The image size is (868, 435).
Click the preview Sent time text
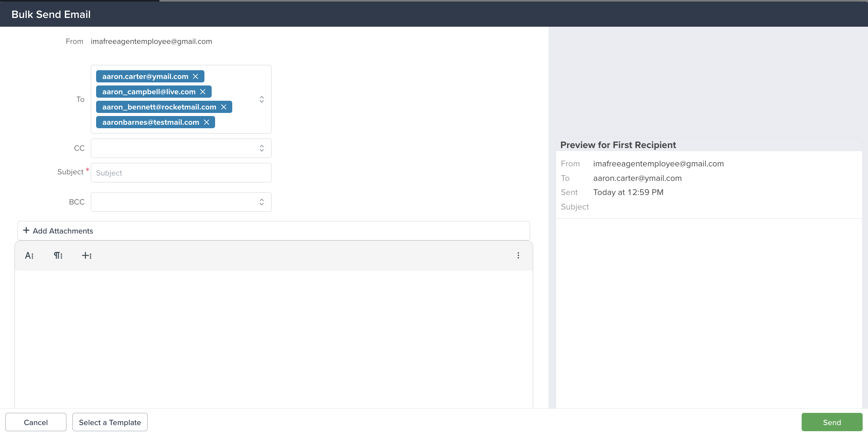[628, 192]
